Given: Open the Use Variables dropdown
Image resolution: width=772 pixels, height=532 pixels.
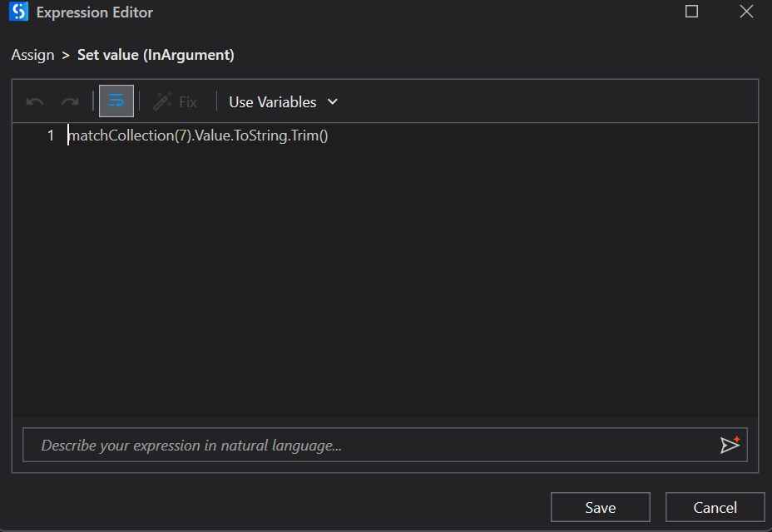Looking at the screenshot, I should coord(283,101).
